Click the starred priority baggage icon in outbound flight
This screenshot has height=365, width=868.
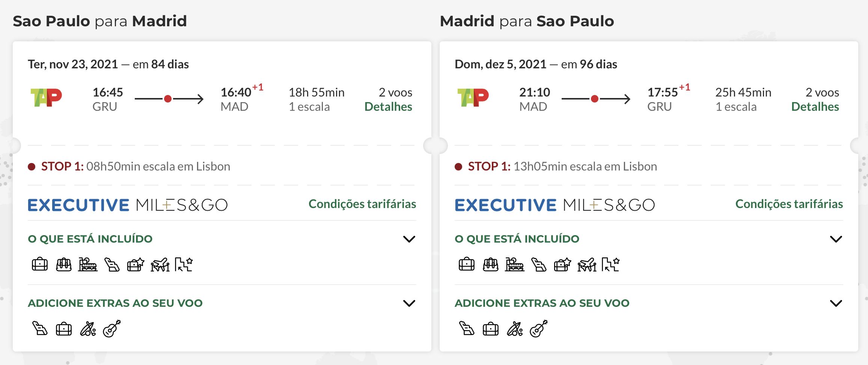pos(136,264)
